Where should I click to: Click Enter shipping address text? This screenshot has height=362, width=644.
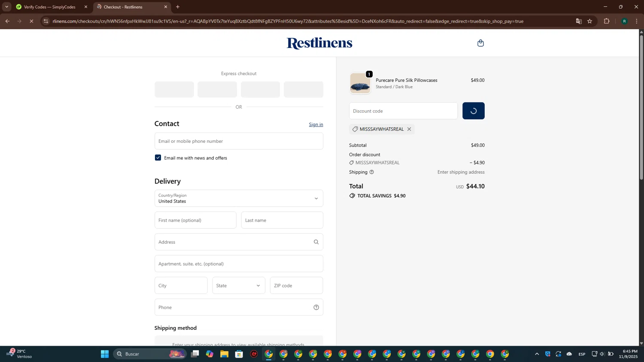tap(461, 172)
